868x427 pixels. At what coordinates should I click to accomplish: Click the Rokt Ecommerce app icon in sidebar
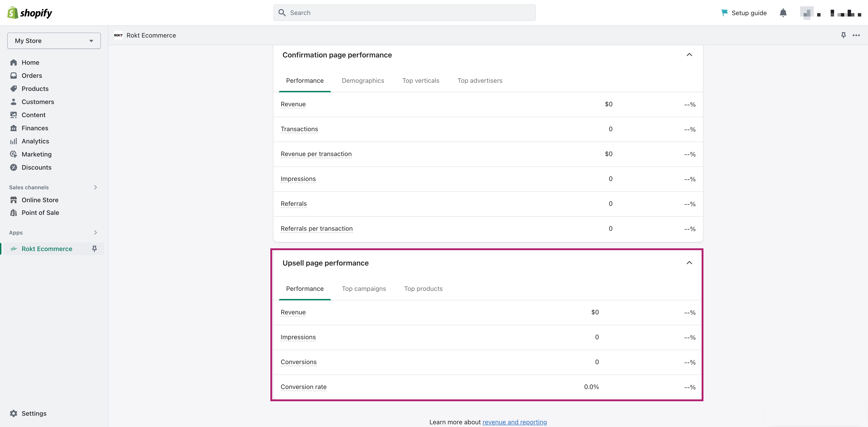click(x=14, y=248)
